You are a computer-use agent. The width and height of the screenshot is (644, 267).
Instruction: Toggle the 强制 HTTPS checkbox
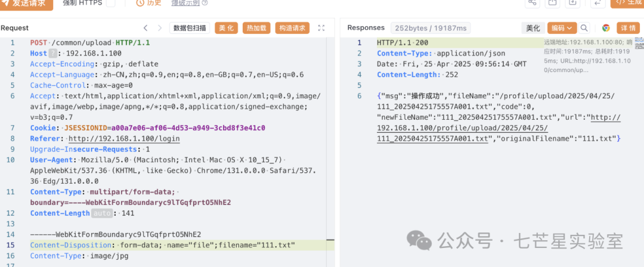(111, 3)
